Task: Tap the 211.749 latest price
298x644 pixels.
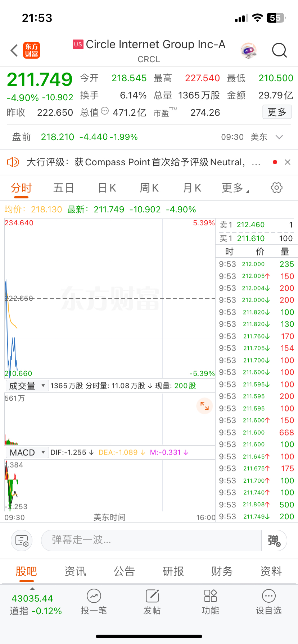Action: [x=40, y=79]
